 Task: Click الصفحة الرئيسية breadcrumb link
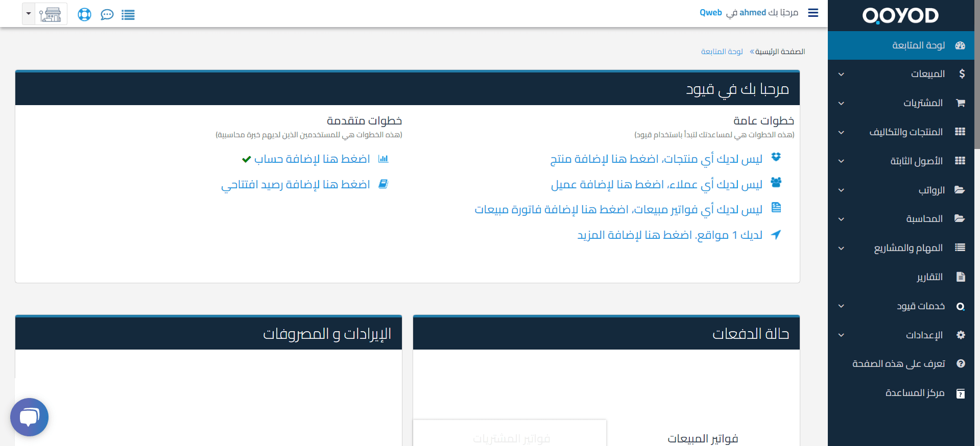780,52
